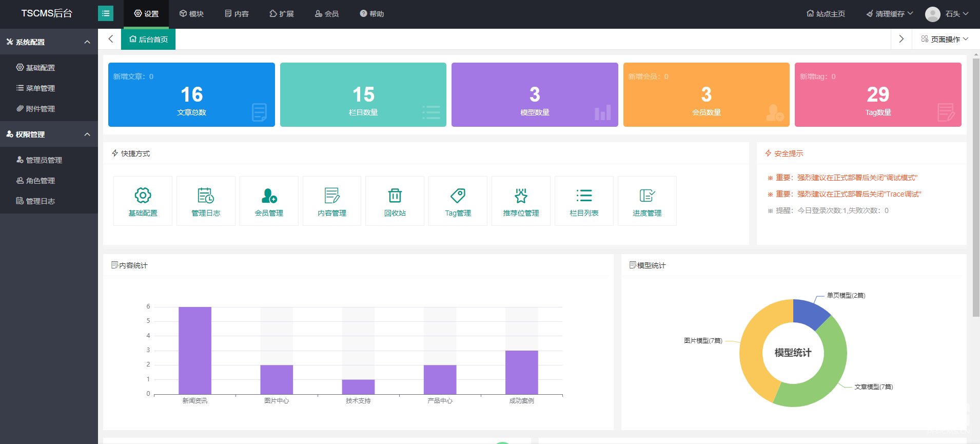
Task: Open the 栏目列表 shortcut icon
Action: pos(584,196)
